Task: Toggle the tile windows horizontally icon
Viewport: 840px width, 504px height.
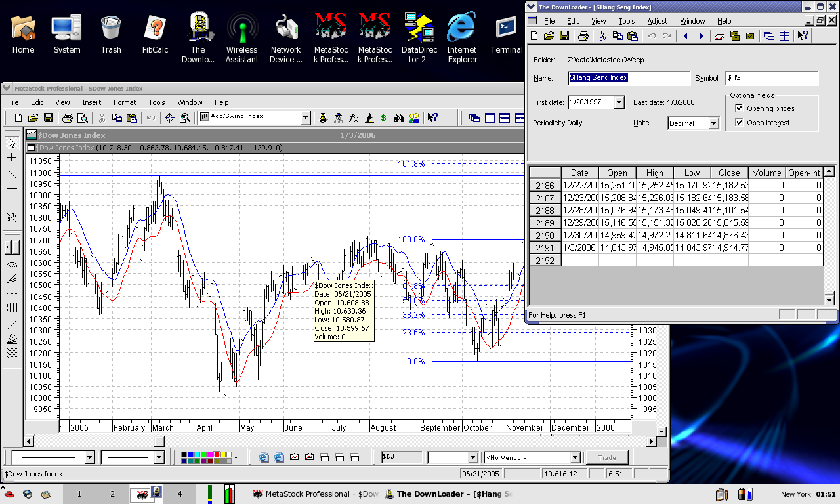Action: (505, 118)
